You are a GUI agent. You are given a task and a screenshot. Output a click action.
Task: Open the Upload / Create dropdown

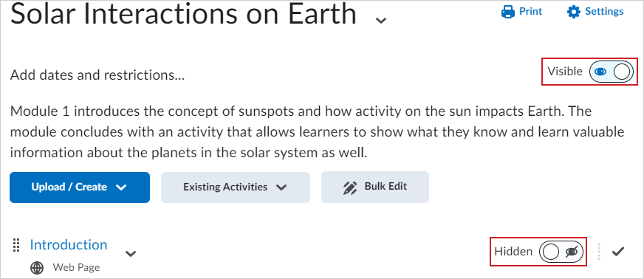click(x=80, y=187)
